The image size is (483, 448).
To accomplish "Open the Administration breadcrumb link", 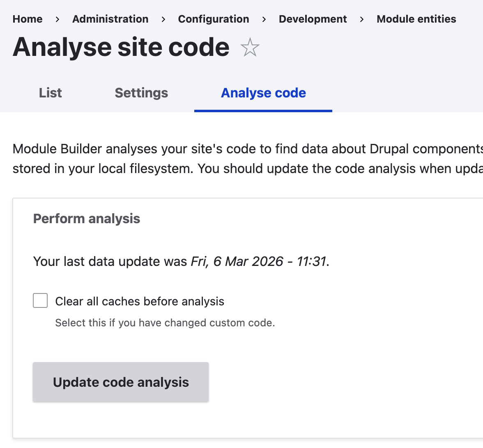I will (110, 19).
